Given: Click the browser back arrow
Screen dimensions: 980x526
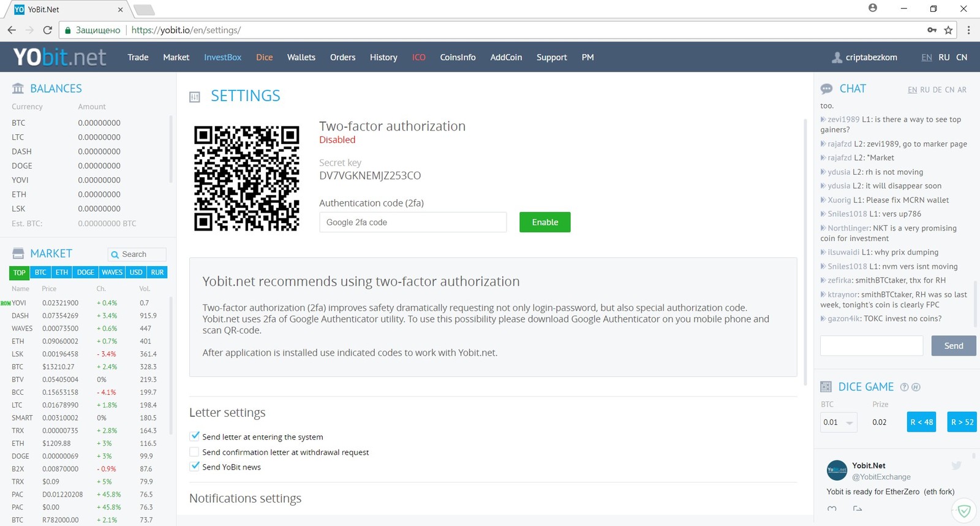Looking at the screenshot, I should tap(12, 30).
